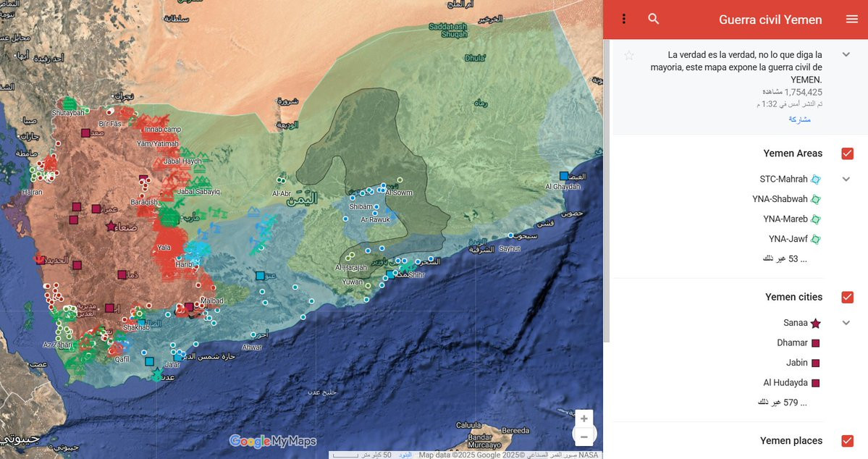The width and height of the screenshot is (868, 459).
Task: Open the three-dot options menu
Action: point(624,19)
